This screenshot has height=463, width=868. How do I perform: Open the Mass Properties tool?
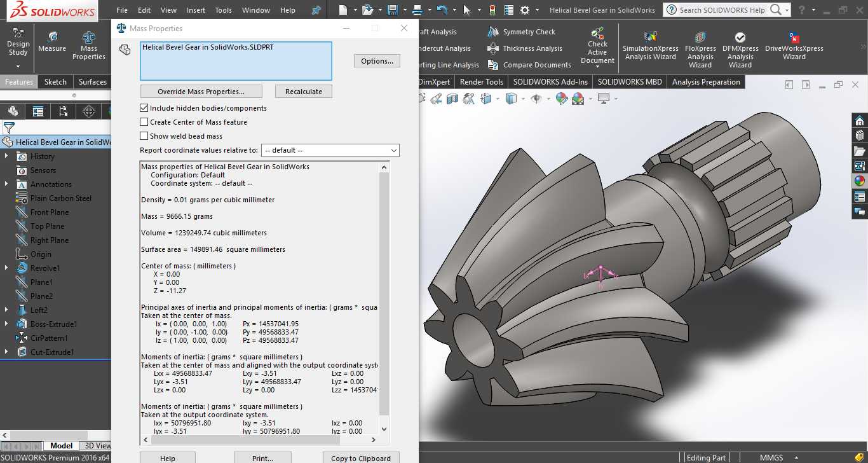tap(89, 45)
